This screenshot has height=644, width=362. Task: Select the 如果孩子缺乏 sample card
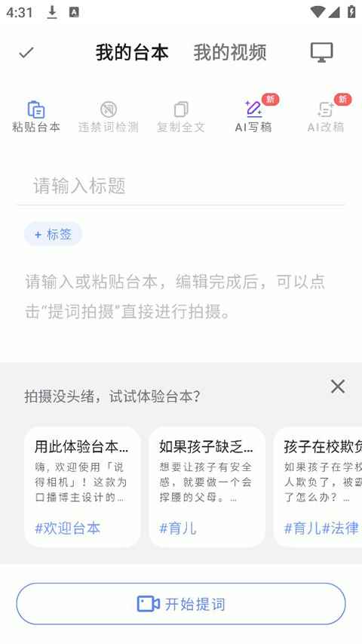pos(207,487)
